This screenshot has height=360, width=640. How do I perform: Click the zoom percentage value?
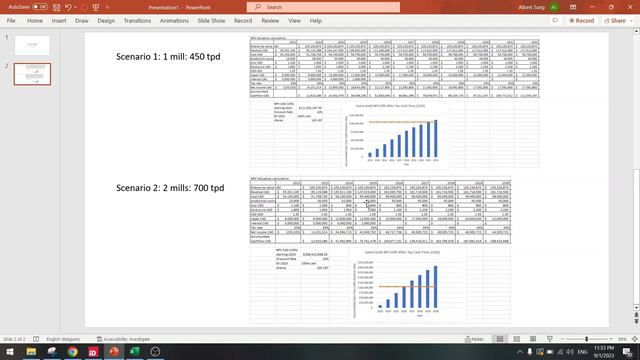click(622, 339)
